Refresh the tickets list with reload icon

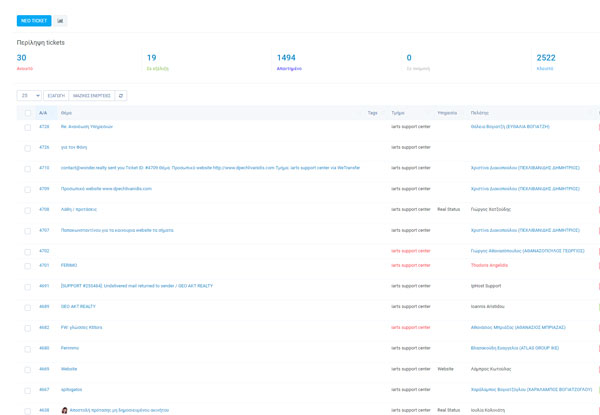pyautogui.click(x=121, y=96)
